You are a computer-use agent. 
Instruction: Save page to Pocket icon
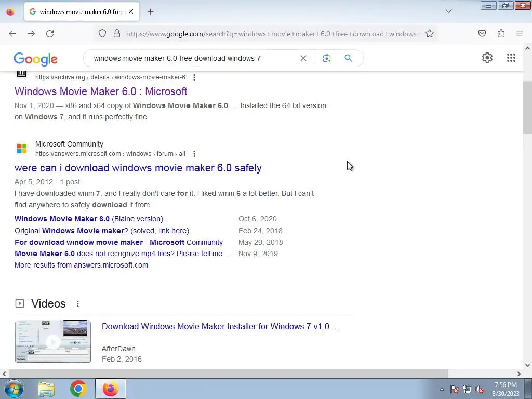482,34
